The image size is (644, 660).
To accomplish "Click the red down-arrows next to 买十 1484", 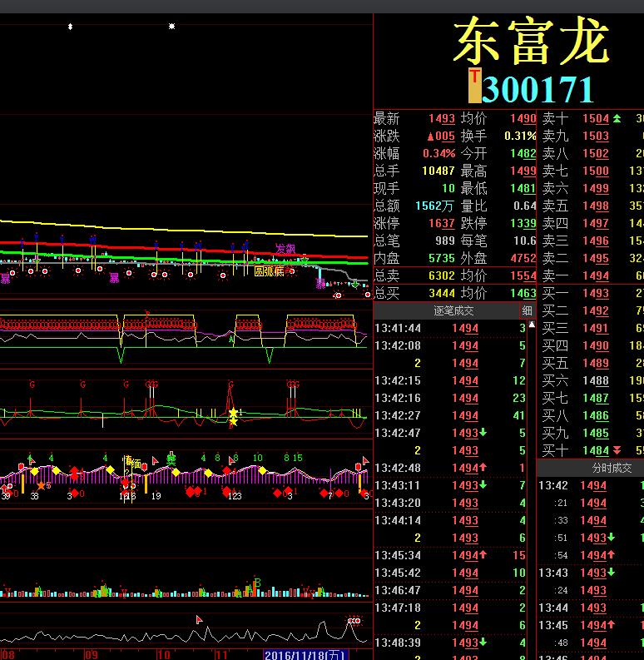I will coord(617,450).
